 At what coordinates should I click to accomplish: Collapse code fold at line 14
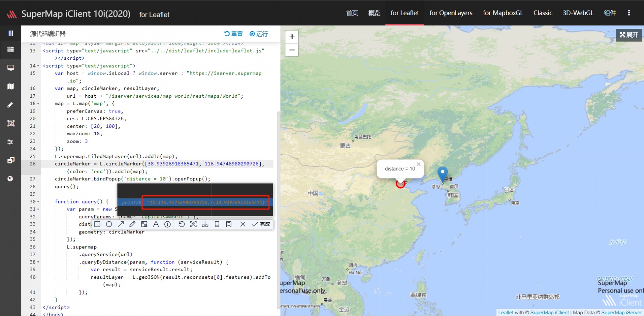(x=38, y=66)
